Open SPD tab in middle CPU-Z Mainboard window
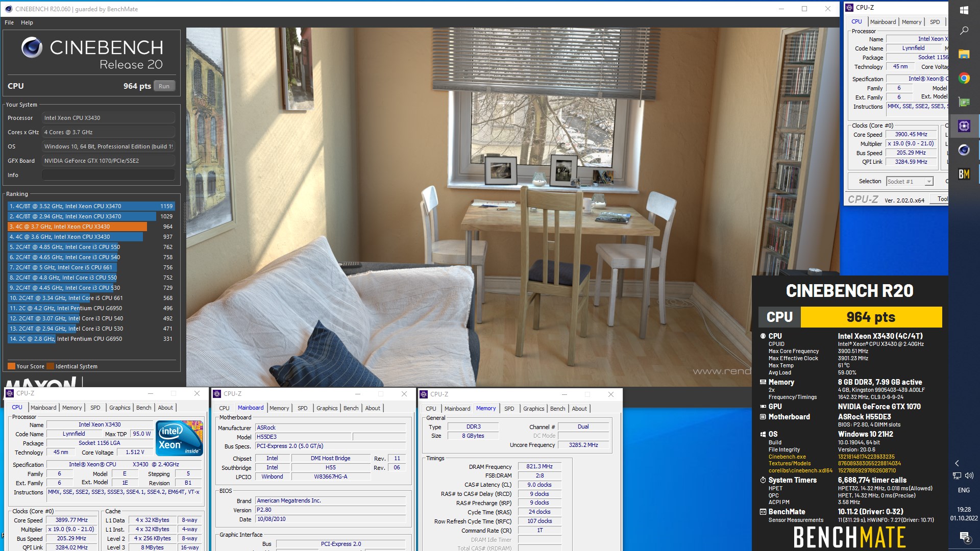Image resolution: width=980 pixels, height=551 pixels. click(x=303, y=408)
